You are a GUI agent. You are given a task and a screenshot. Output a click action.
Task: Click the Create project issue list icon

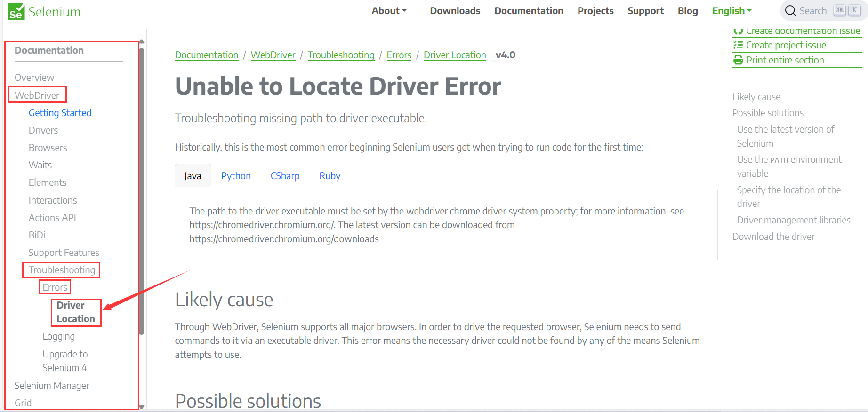coord(738,45)
